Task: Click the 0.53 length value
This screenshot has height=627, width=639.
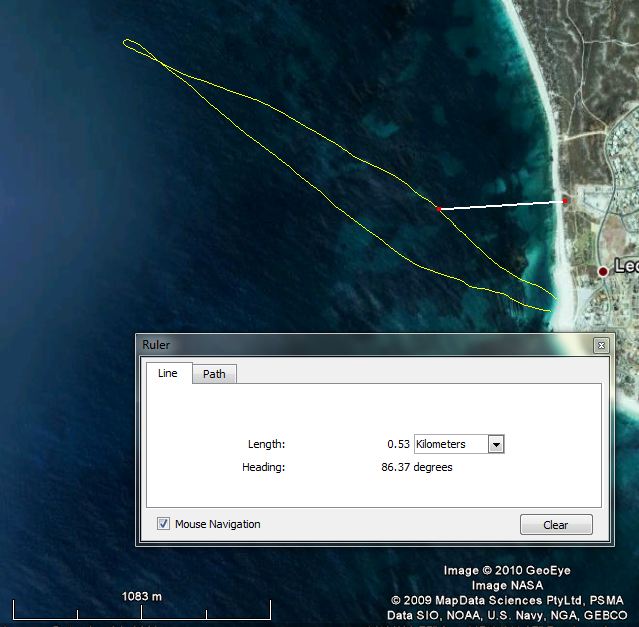Action: [x=398, y=444]
